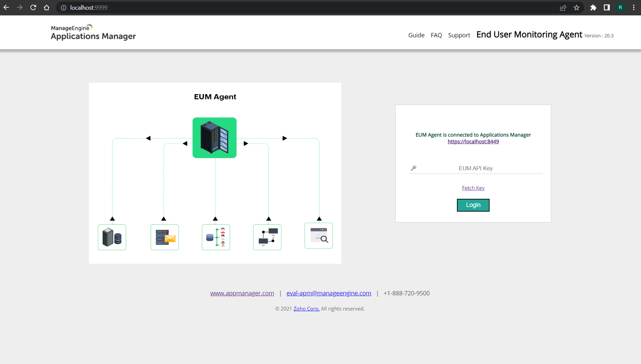Viewport: 641px width, 364px height.
Task: Click the server with database icon
Action: pos(112,237)
